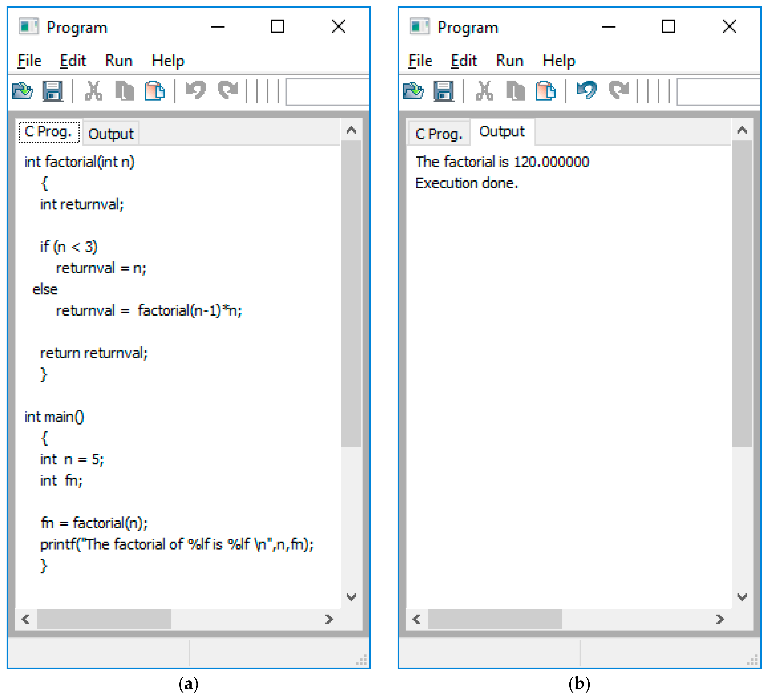Click the line 'int main()'
The height and width of the screenshot is (700, 768).
(x=54, y=417)
